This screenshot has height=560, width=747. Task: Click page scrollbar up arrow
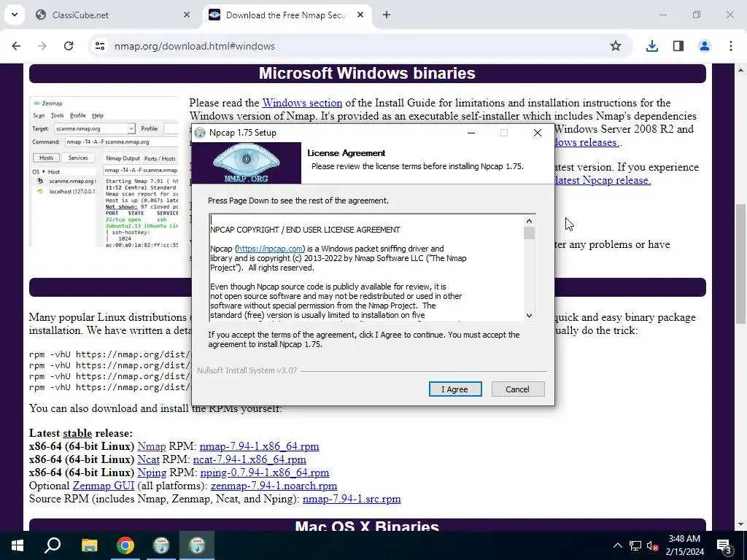tap(741, 70)
